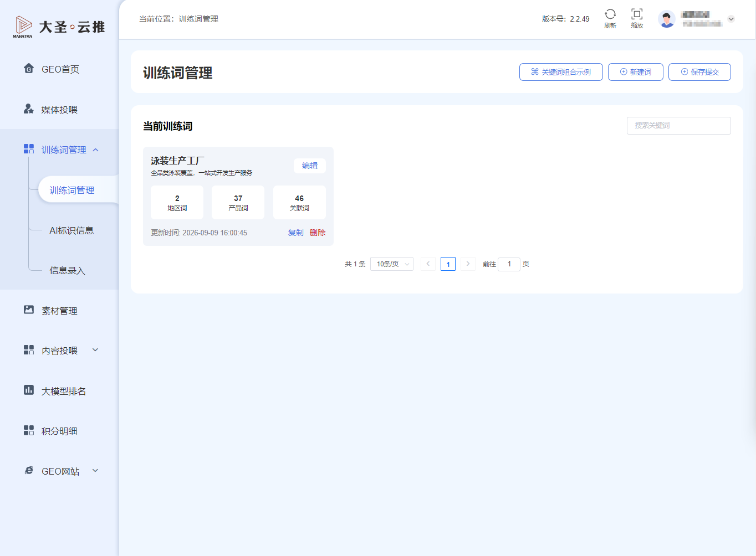Click the 积分明细 sidebar icon
The height and width of the screenshot is (556, 756).
pos(29,430)
